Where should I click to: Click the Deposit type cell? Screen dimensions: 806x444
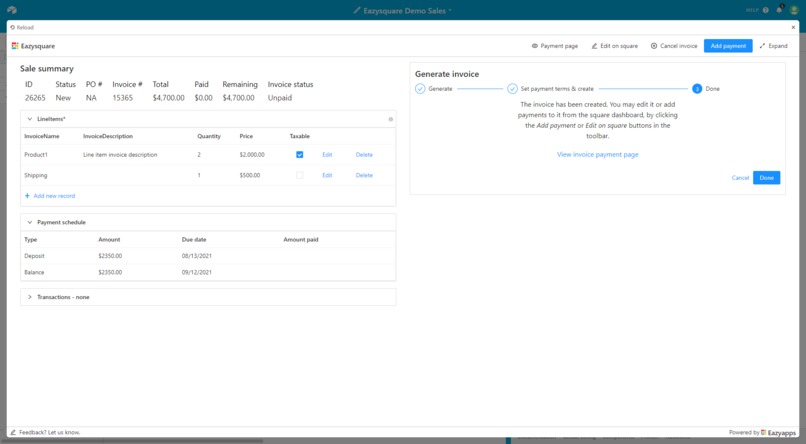pos(34,256)
